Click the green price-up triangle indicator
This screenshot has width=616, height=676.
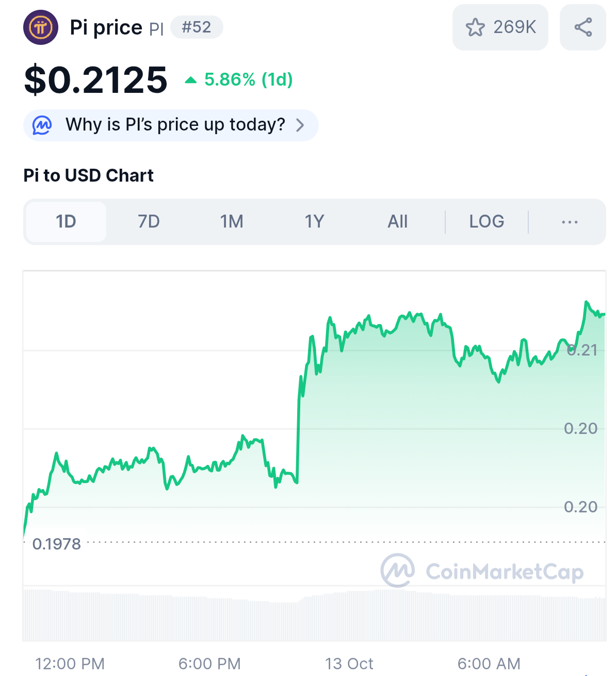(x=191, y=80)
